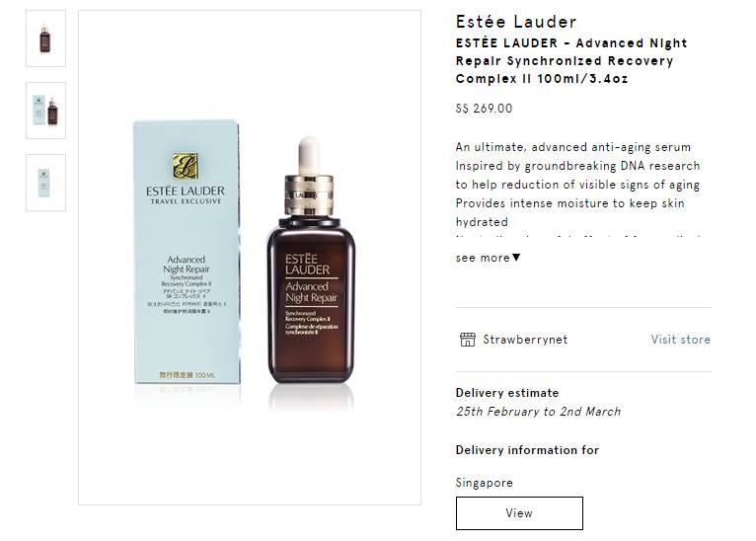Click the S$ 269.00 price text
756x541 pixels.
(484, 108)
